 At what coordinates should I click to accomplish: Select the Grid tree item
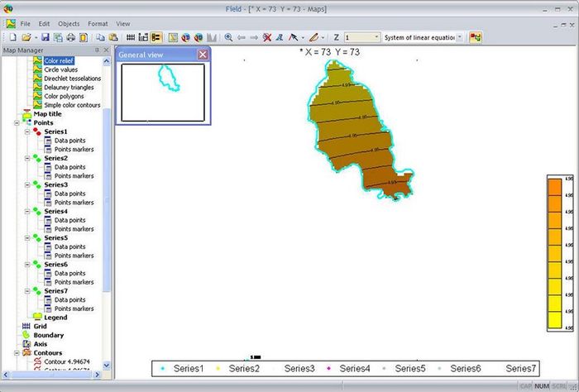[40, 327]
